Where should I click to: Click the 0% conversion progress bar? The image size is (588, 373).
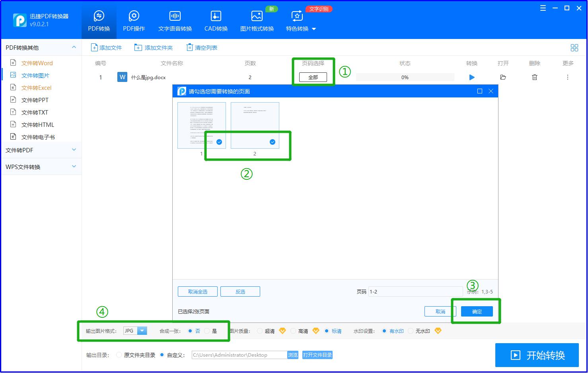405,77
